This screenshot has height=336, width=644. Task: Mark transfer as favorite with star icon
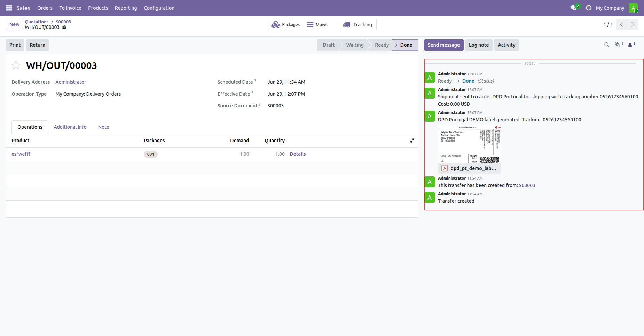pyautogui.click(x=16, y=65)
